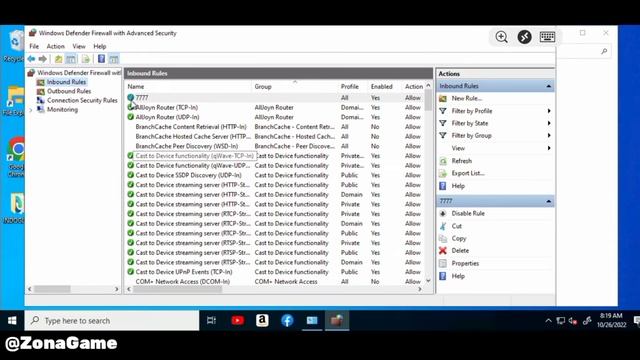Open Task View on the taskbar
640x360 pixels.
click(211, 320)
